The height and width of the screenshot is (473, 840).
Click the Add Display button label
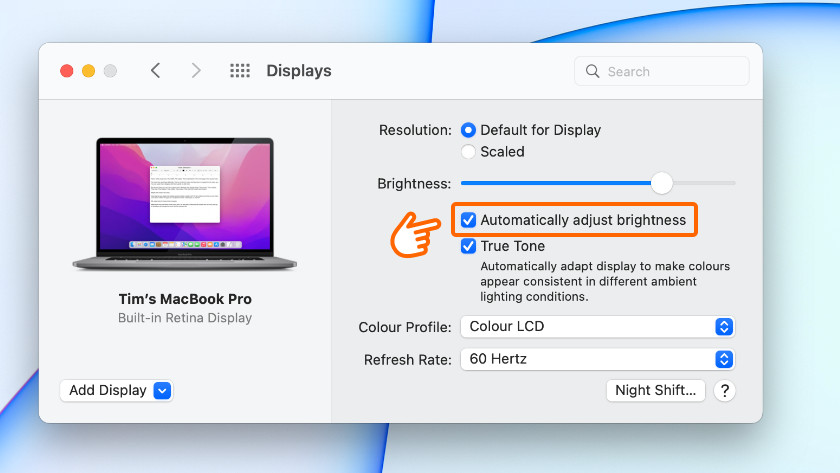click(x=108, y=391)
